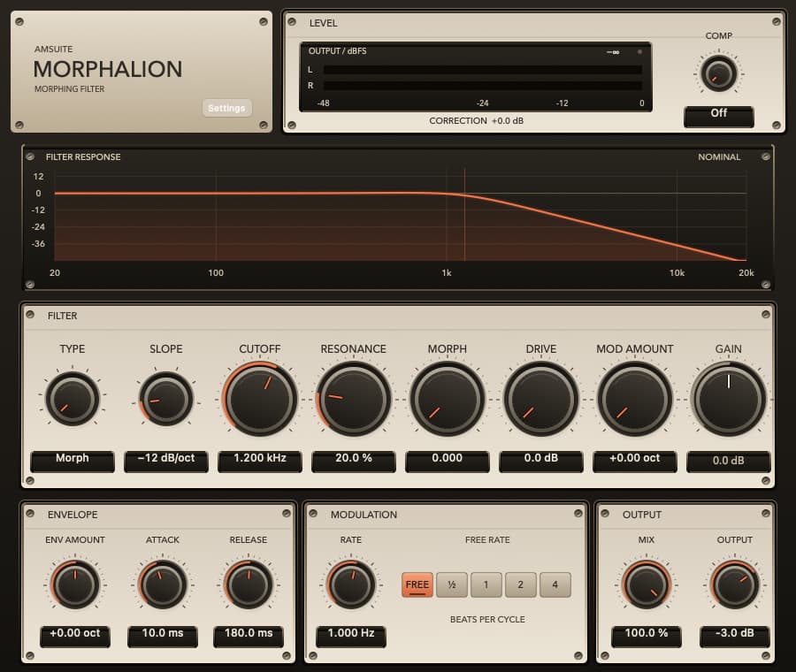Click the mod amount field +0.00 oct in Filter
The image size is (796, 672).
(x=634, y=461)
